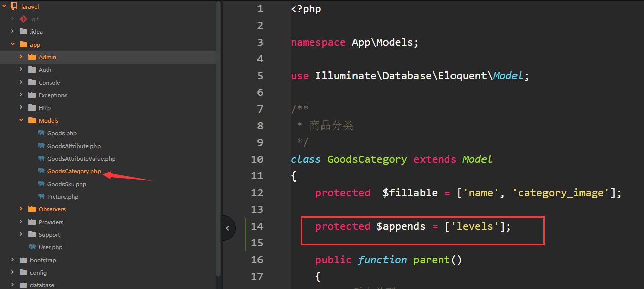Screen dimensions: 644x289
Task: Collapse the laravel project root chevron
Action: pos(4,7)
